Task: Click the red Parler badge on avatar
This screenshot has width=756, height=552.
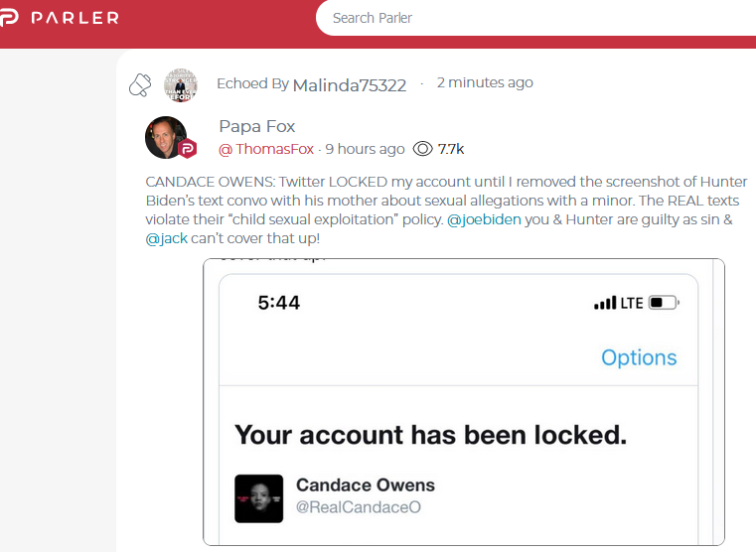Action: 187,149
